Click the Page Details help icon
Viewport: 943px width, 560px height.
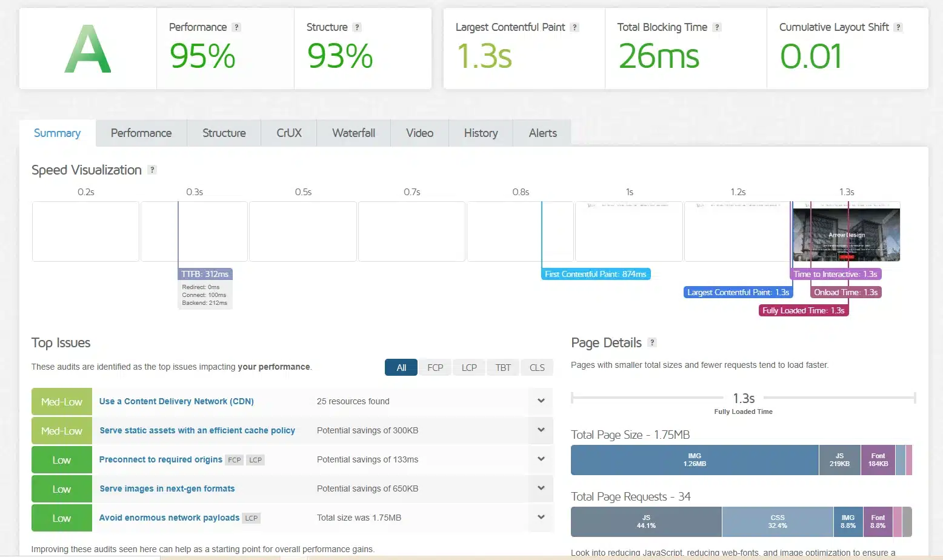tap(652, 342)
